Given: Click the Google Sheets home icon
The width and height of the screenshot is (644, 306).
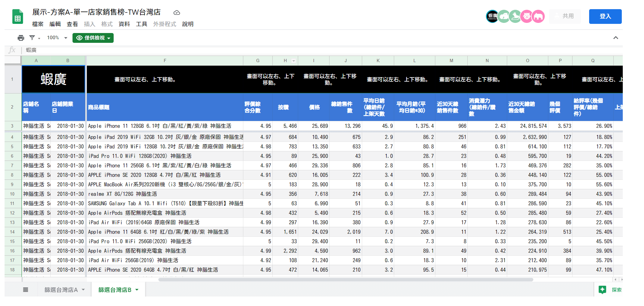Looking at the screenshot, I should 18,17.
